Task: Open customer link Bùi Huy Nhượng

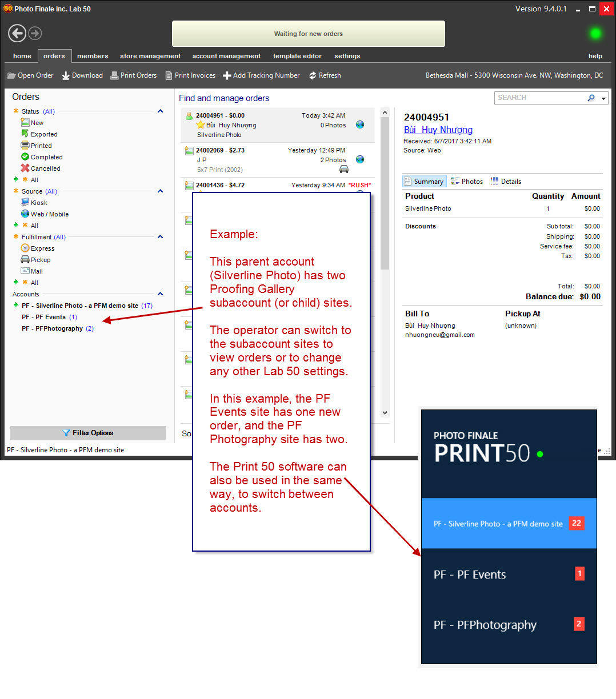Action: [438, 130]
